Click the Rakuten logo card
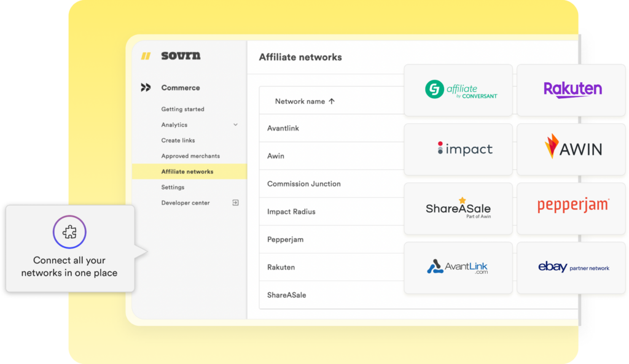 pos(571,90)
